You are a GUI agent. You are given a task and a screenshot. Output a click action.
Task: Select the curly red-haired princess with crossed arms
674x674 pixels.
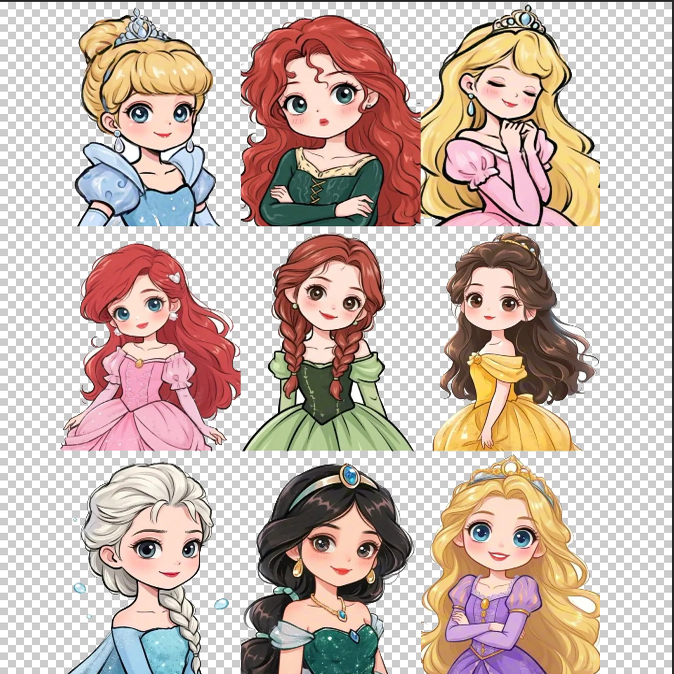point(330,120)
